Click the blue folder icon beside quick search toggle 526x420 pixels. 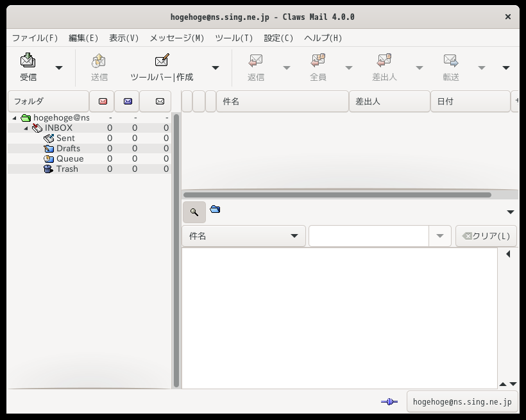(215, 210)
